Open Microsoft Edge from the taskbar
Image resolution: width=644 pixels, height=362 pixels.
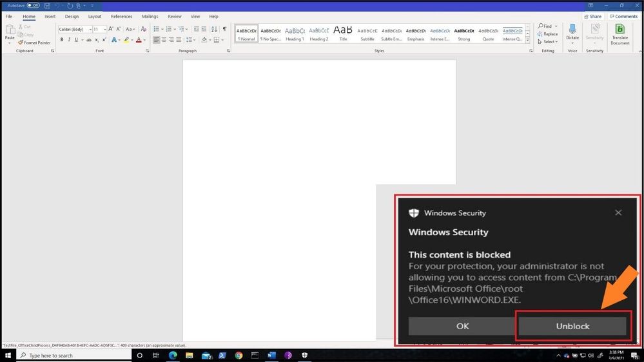pos(173,356)
